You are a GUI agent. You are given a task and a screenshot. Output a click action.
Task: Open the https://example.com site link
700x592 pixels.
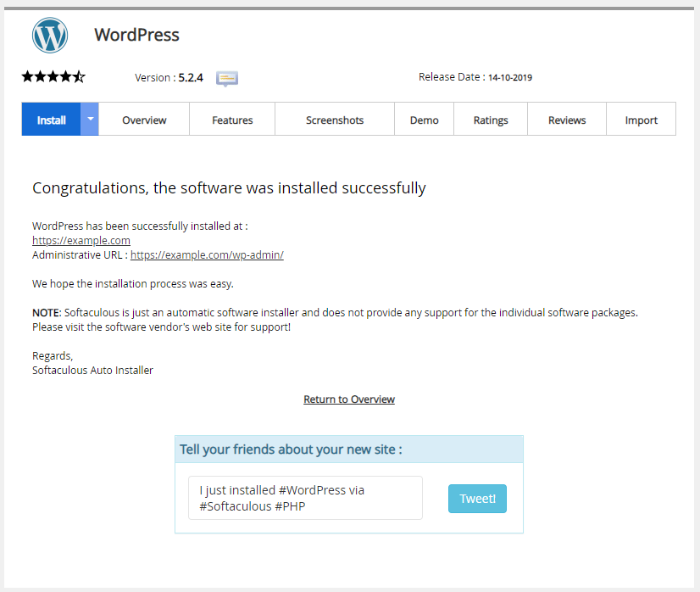point(81,241)
